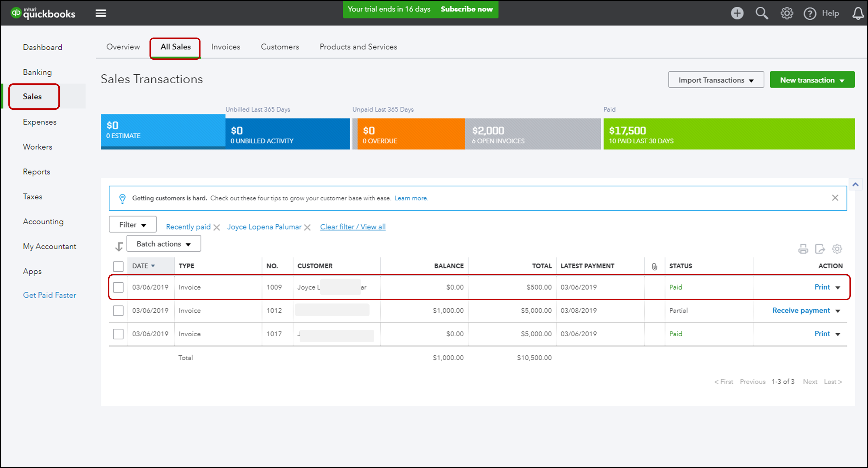Click the attachment paperclip column icon

point(654,266)
